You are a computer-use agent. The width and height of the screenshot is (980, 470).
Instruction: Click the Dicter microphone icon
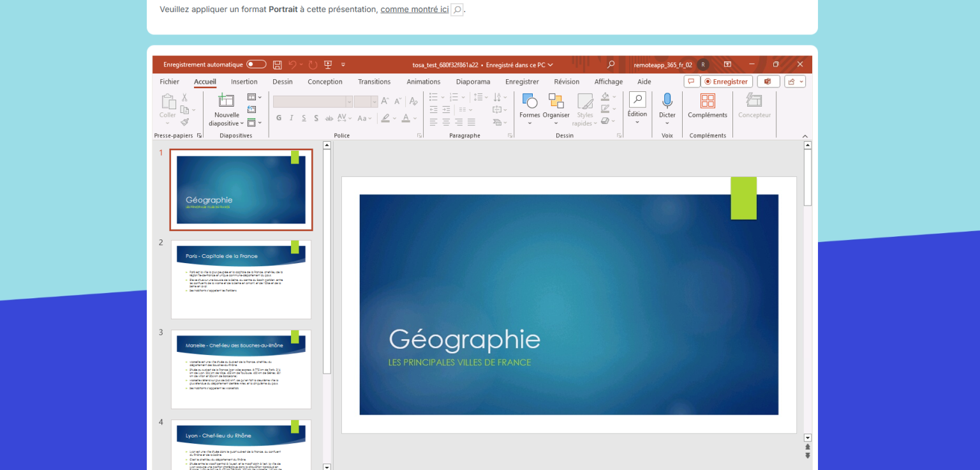tap(667, 101)
